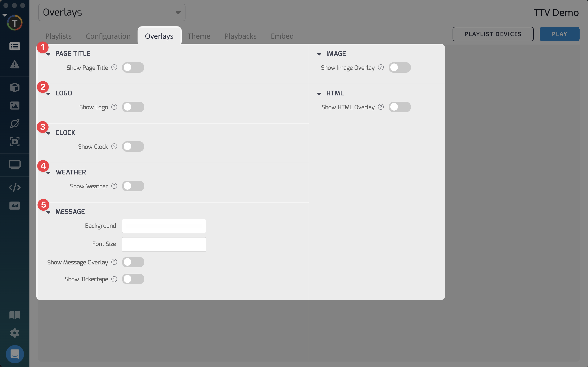Open the Overlays dropdown at top
This screenshot has width=588, height=367.
coord(112,12)
